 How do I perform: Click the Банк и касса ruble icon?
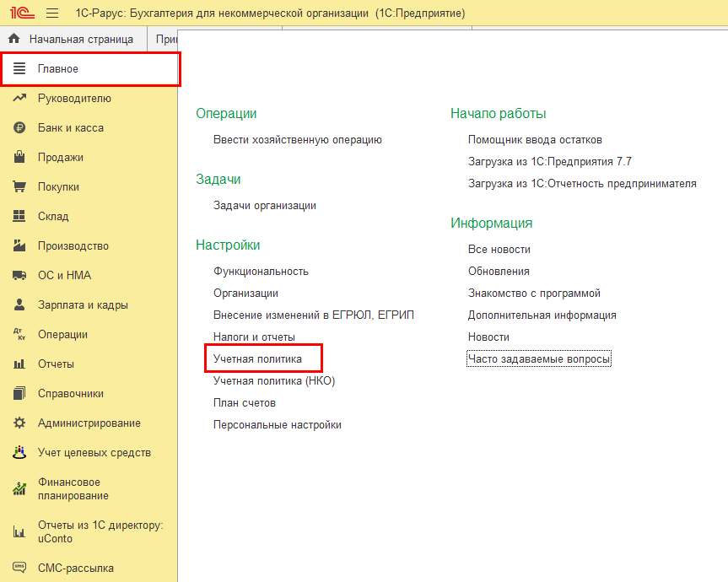click(x=19, y=128)
